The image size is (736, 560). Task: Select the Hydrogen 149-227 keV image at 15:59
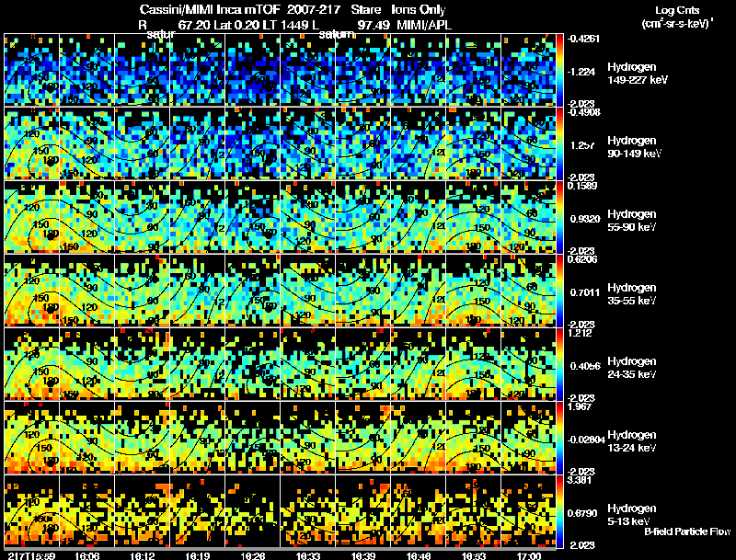32,70
